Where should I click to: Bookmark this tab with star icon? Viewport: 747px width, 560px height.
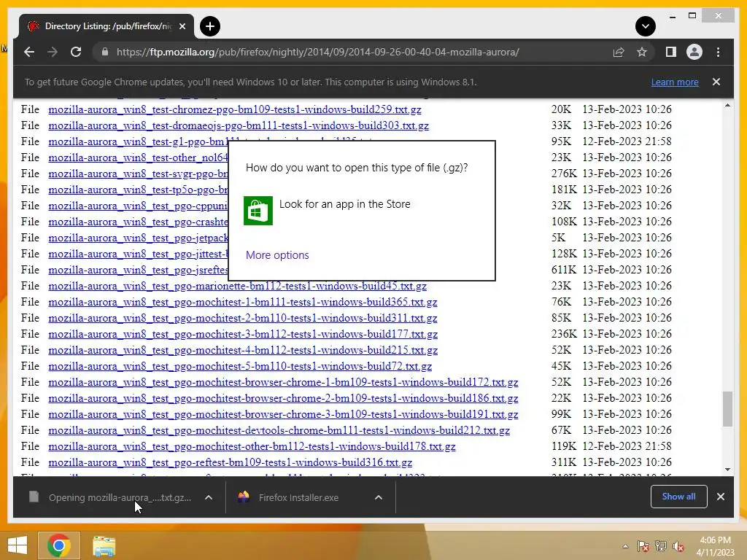click(x=642, y=52)
